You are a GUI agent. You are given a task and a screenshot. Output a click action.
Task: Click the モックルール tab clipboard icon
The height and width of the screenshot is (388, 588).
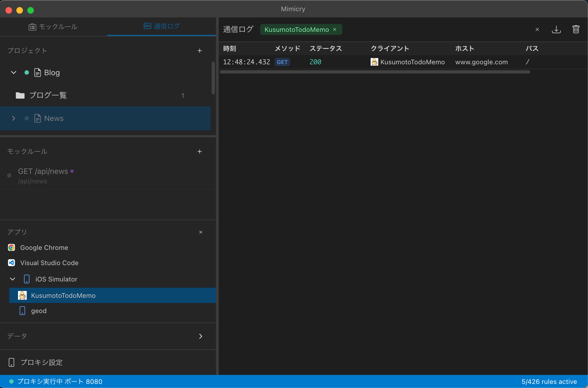click(32, 27)
